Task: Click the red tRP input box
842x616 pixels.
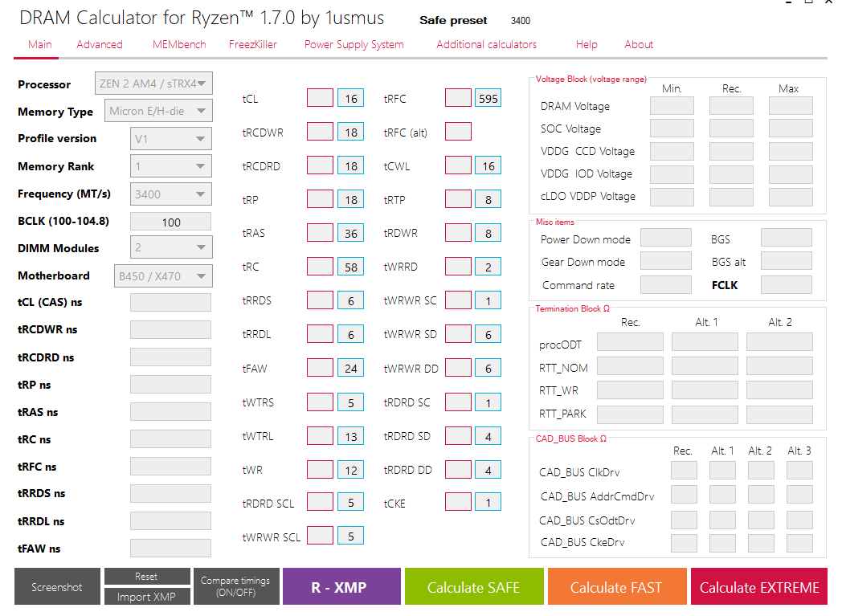Action: click(x=320, y=200)
